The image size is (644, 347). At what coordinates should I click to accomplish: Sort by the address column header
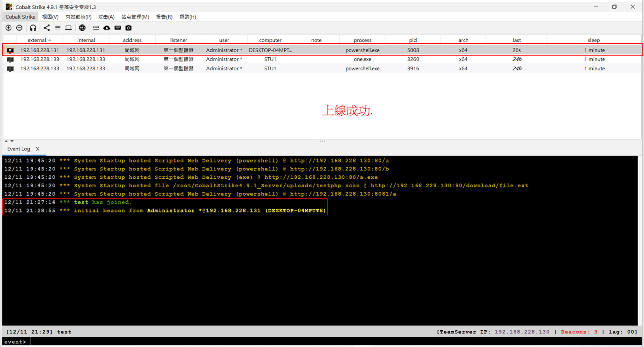132,41
